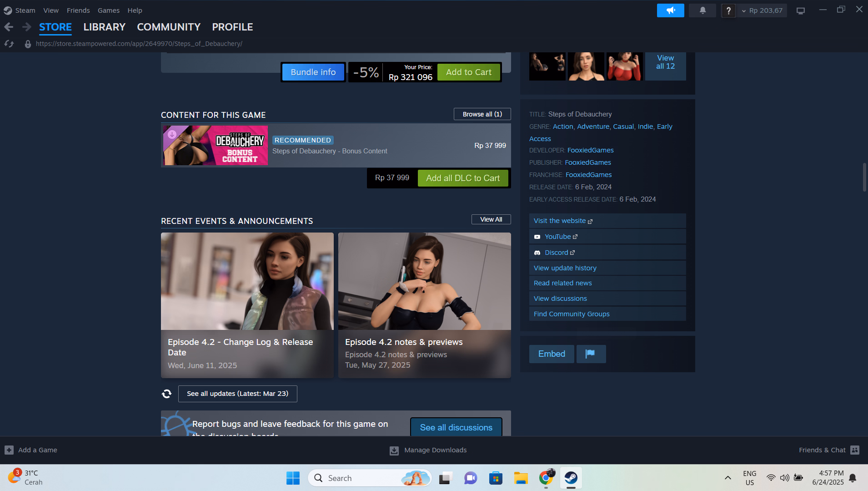Click the Casual genre link
Viewport: 868px width, 491px height.
click(623, 127)
